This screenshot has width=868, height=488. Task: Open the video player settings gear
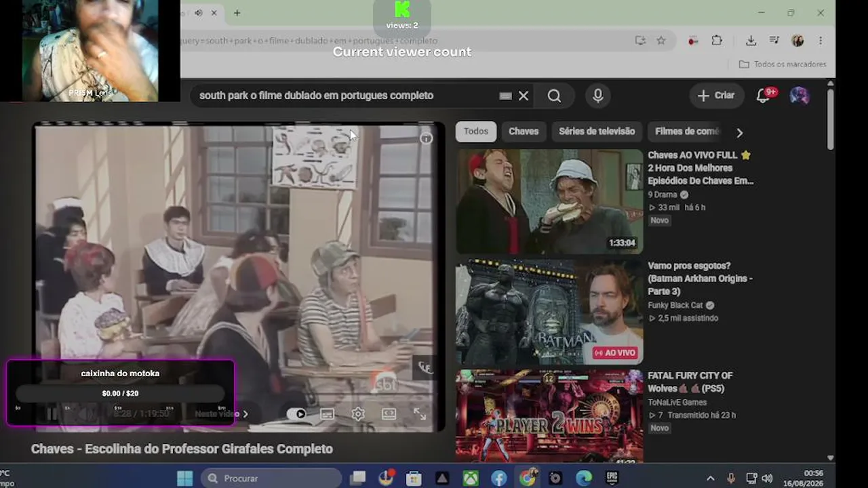[x=358, y=413]
